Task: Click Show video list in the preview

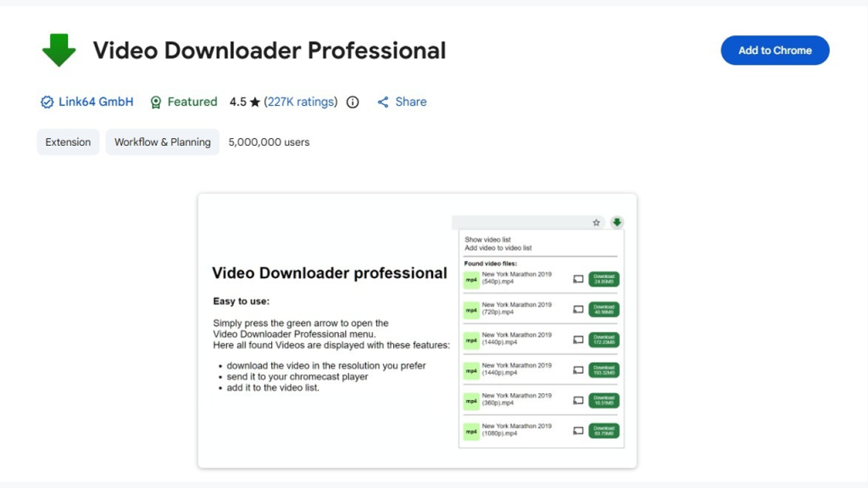Action: coord(487,240)
